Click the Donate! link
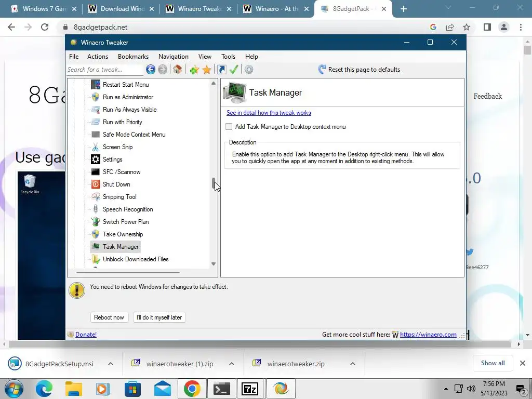This screenshot has height=399, width=532. [86, 335]
